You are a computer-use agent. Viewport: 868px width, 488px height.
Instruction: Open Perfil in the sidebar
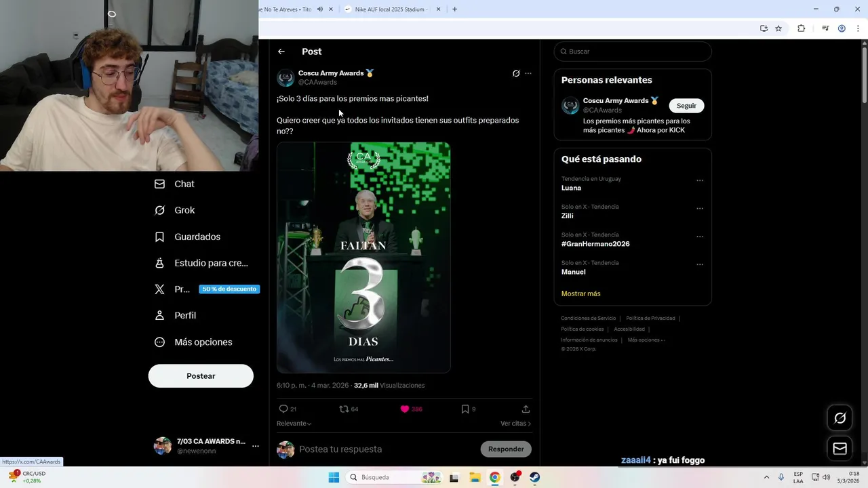coord(175,315)
